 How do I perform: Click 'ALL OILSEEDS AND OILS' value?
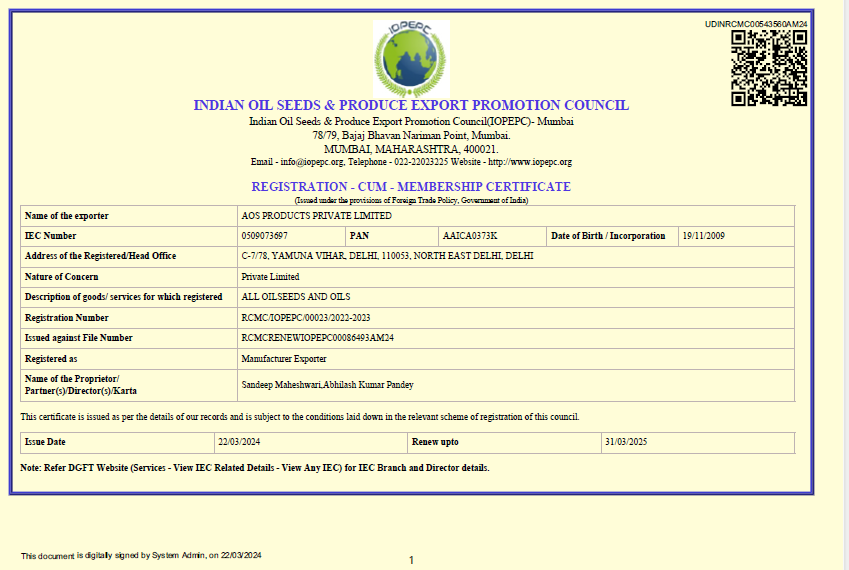coord(296,297)
